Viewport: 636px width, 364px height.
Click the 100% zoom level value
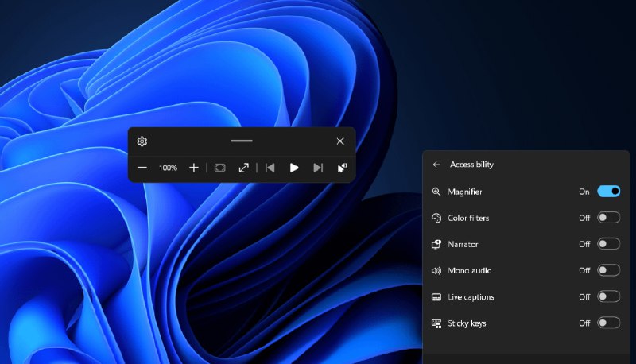(168, 168)
